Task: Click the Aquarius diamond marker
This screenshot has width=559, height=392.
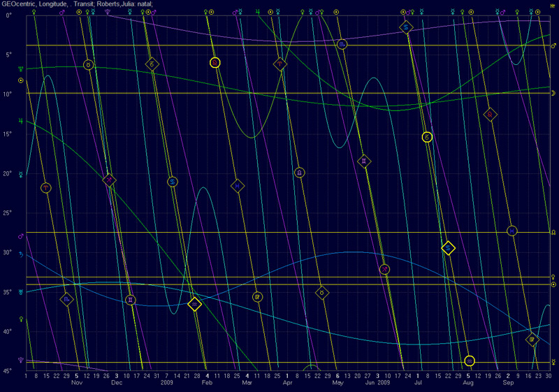Action: pos(238,186)
